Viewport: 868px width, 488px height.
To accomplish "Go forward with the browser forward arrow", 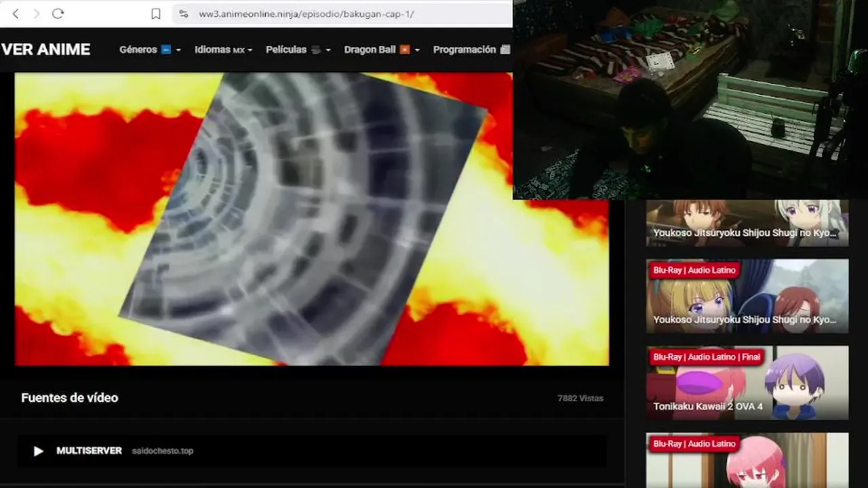I will click(37, 14).
